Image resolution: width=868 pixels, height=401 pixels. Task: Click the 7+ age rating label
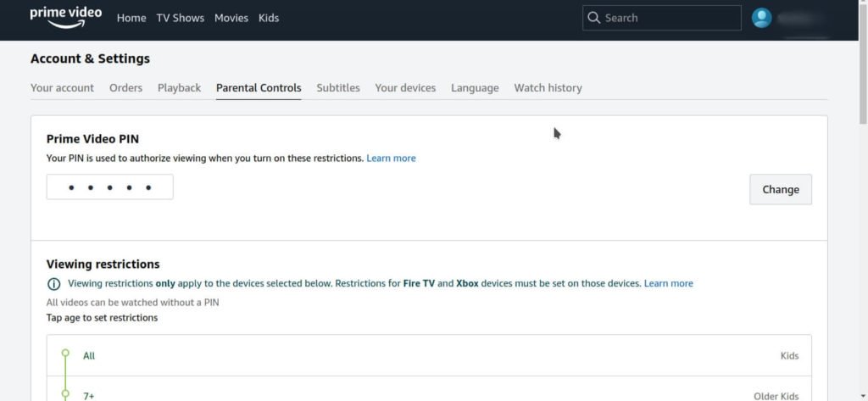pos(88,396)
